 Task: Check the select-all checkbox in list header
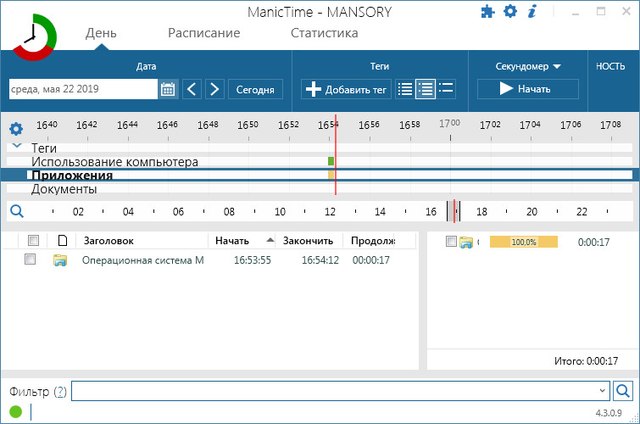(x=34, y=241)
